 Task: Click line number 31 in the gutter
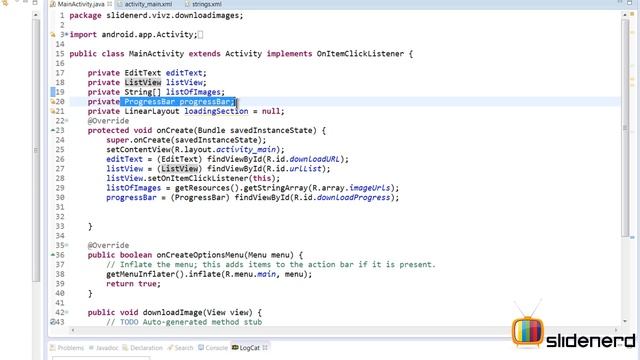pyautogui.click(x=60, y=207)
